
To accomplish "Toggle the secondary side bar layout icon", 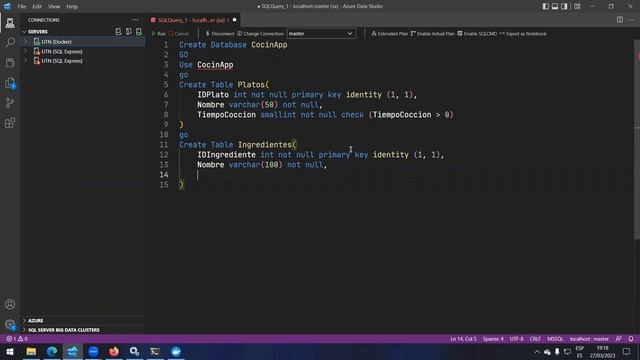I will point(564,7).
